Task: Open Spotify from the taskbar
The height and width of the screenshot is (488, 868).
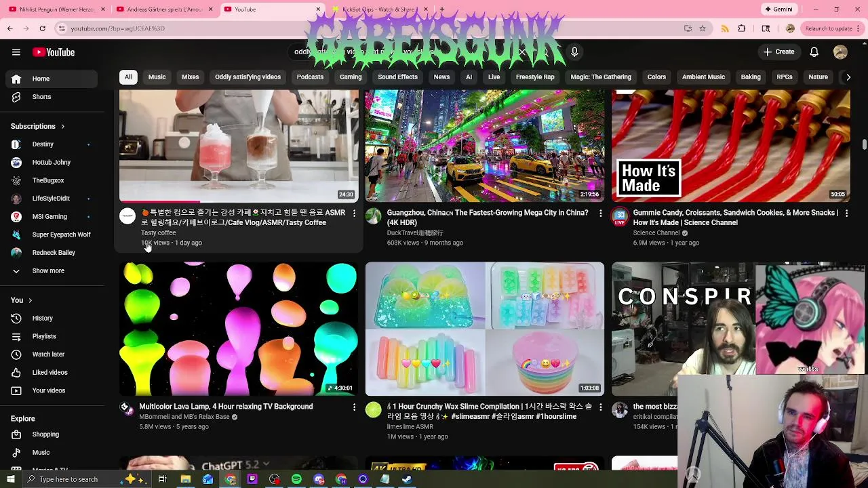Action: [296, 479]
